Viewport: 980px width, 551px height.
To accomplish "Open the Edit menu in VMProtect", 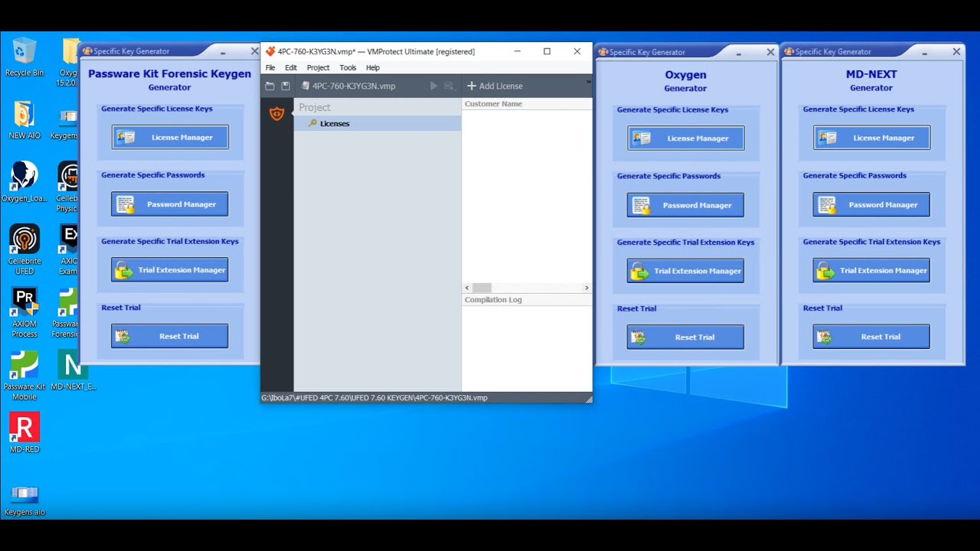I will [x=291, y=67].
